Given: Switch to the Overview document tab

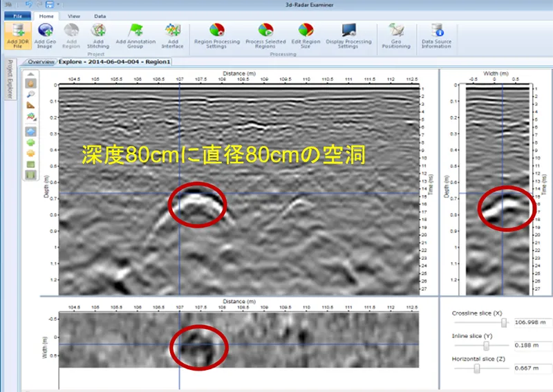Looking at the screenshot, I should coord(41,62).
